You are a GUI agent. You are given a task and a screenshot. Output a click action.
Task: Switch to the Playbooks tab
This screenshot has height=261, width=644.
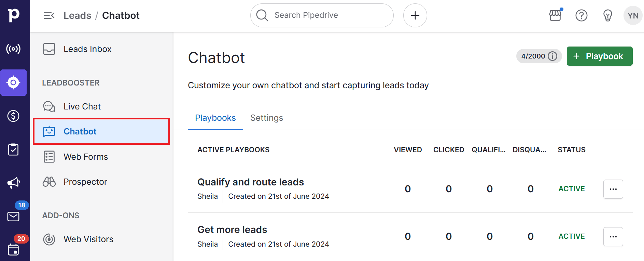[215, 118]
